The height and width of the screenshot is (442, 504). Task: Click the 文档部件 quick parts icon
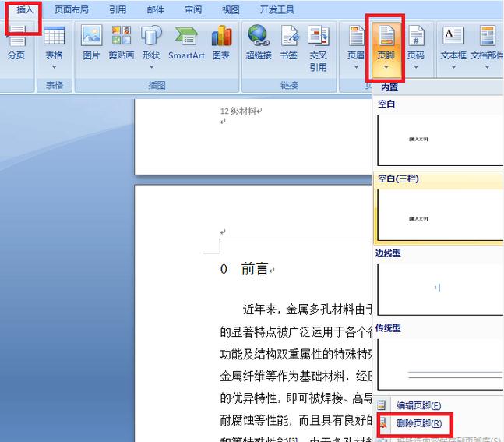[488, 35]
